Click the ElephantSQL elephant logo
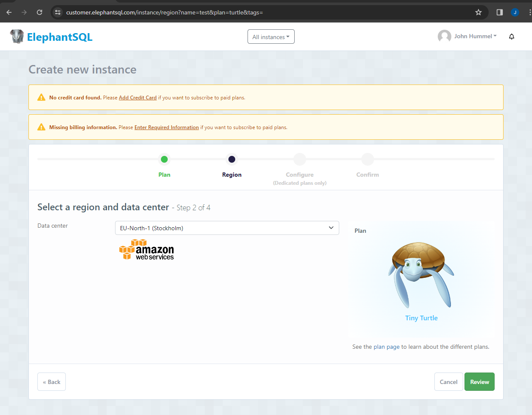Viewport: 532px width, 415px height. click(17, 37)
